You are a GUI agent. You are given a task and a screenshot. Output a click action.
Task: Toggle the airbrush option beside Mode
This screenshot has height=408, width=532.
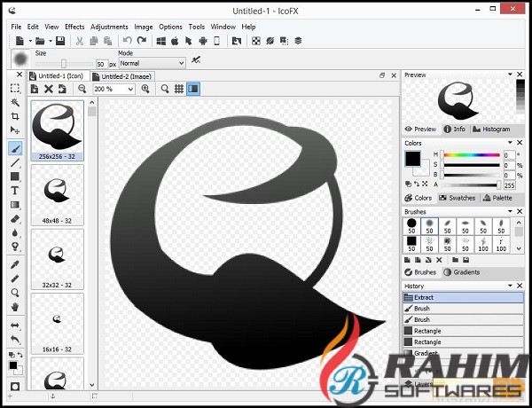pyautogui.click(x=195, y=59)
